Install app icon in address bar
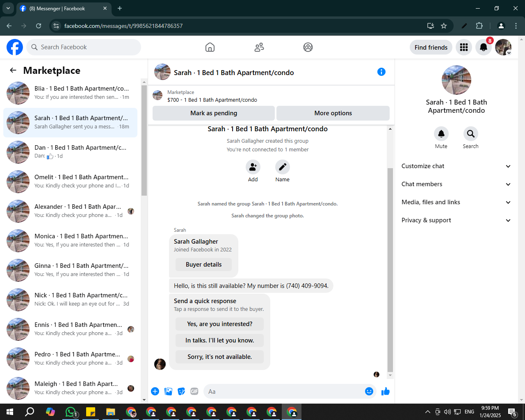 [x=431, y=26]
